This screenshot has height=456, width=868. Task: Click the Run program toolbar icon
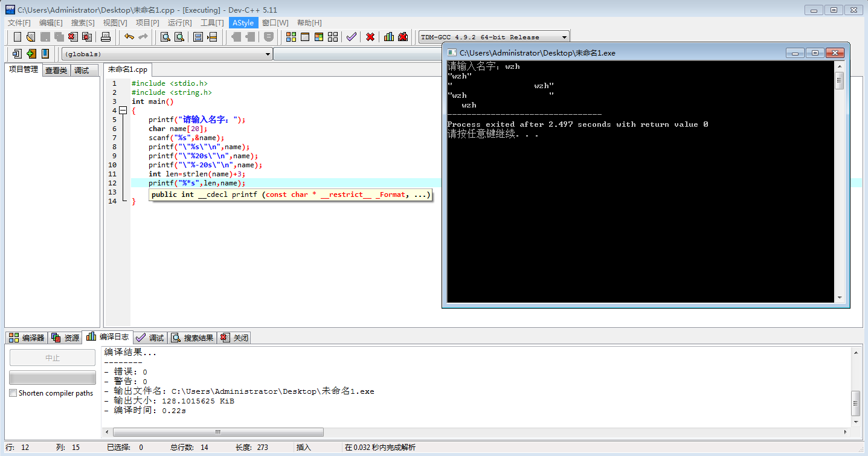click(x=305, y=37)
